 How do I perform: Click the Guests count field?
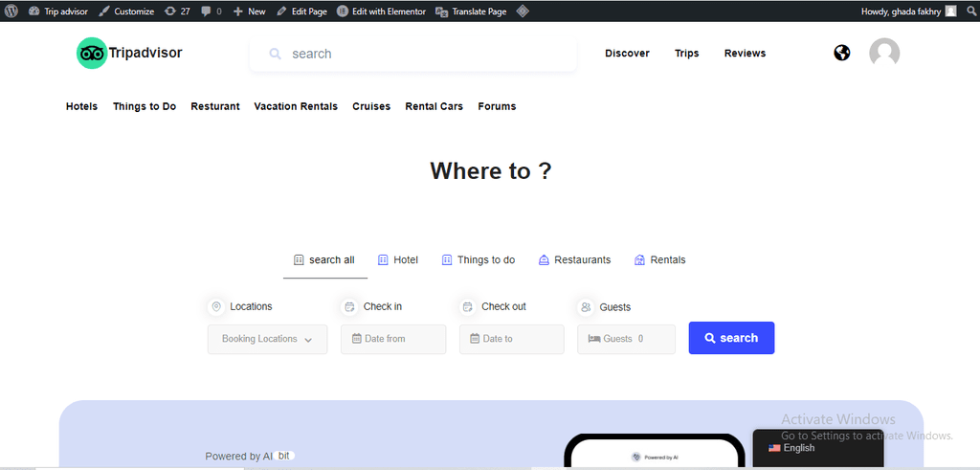(626, 340)
